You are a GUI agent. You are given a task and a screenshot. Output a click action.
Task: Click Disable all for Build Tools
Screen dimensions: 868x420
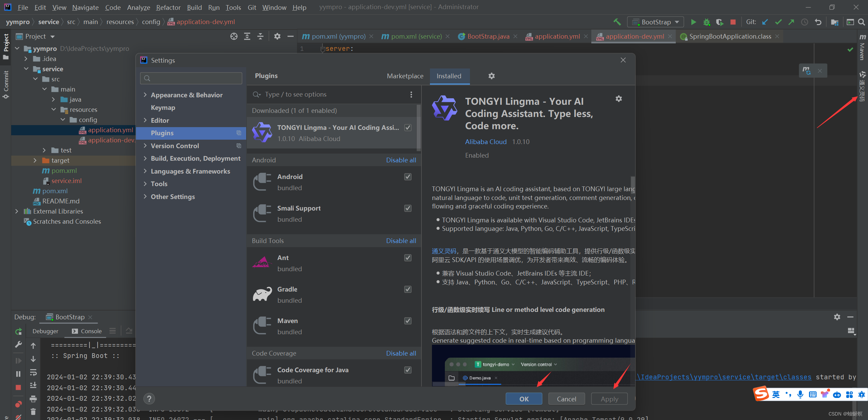tap(401, 241)
